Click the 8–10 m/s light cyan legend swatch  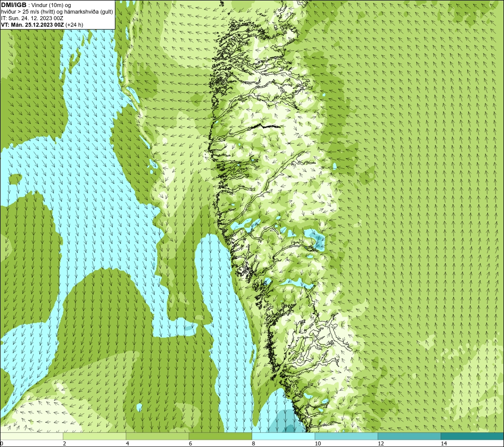[283, 436]
